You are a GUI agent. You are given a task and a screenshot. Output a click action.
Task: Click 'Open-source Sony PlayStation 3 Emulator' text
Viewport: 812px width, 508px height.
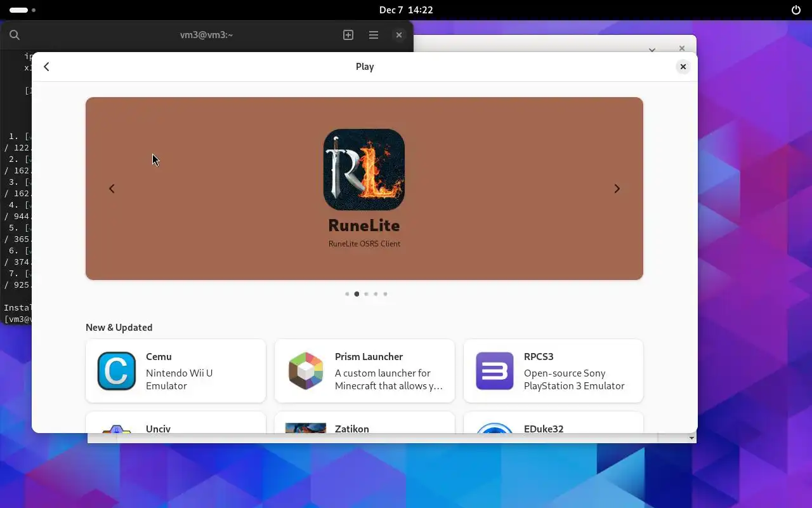point(574,380)
